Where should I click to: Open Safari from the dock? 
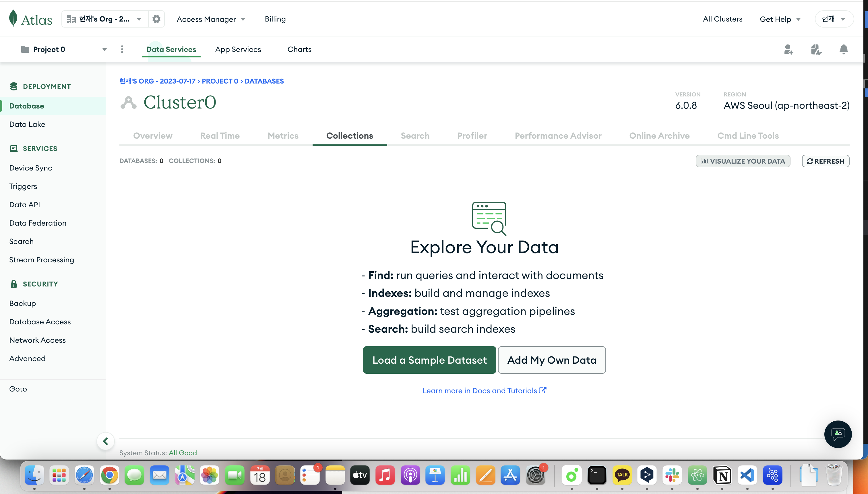tap(84, 475)
